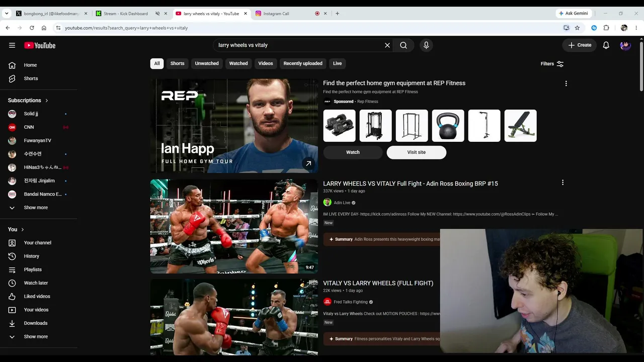644x362 pixels.
Task: Filter results by Videos
Action: [266, 63]
